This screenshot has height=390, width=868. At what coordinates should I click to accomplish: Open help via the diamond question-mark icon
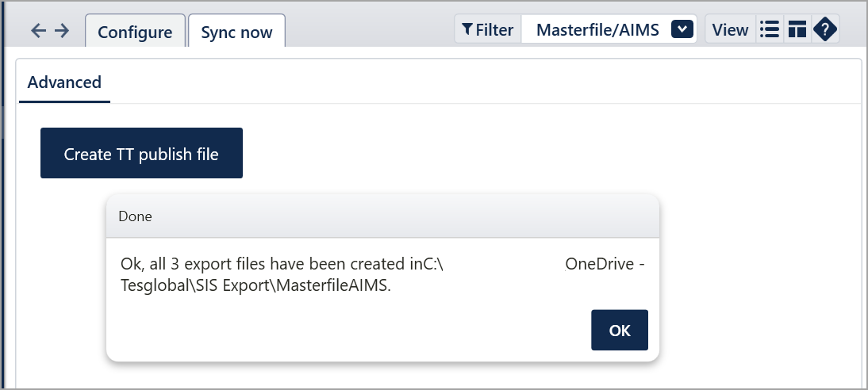tap(825, 29)
